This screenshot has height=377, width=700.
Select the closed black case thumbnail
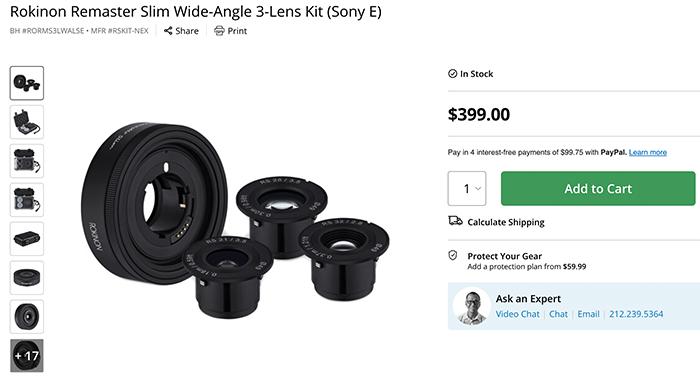click(27, 239)
